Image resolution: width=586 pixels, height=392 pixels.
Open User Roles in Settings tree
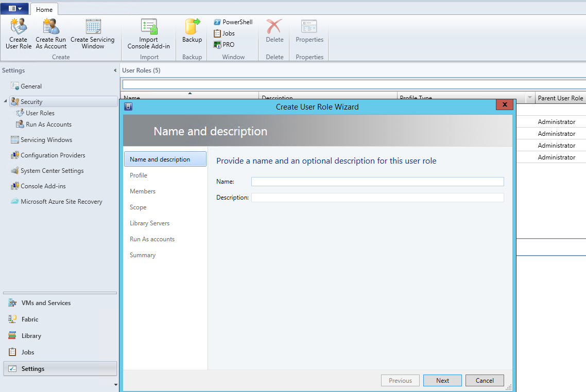pos(36,113)
